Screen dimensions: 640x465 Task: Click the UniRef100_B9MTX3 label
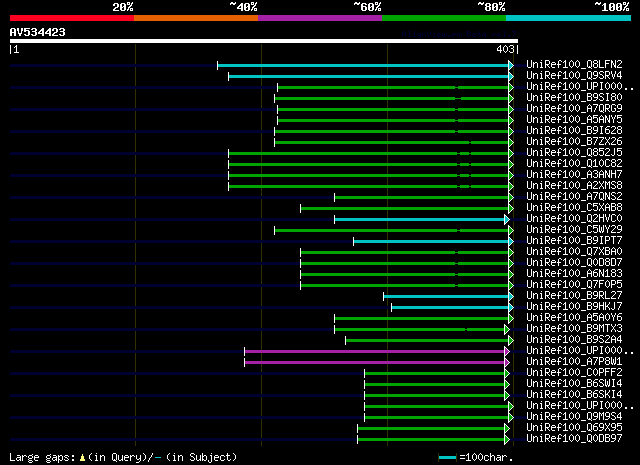(574, 329)
